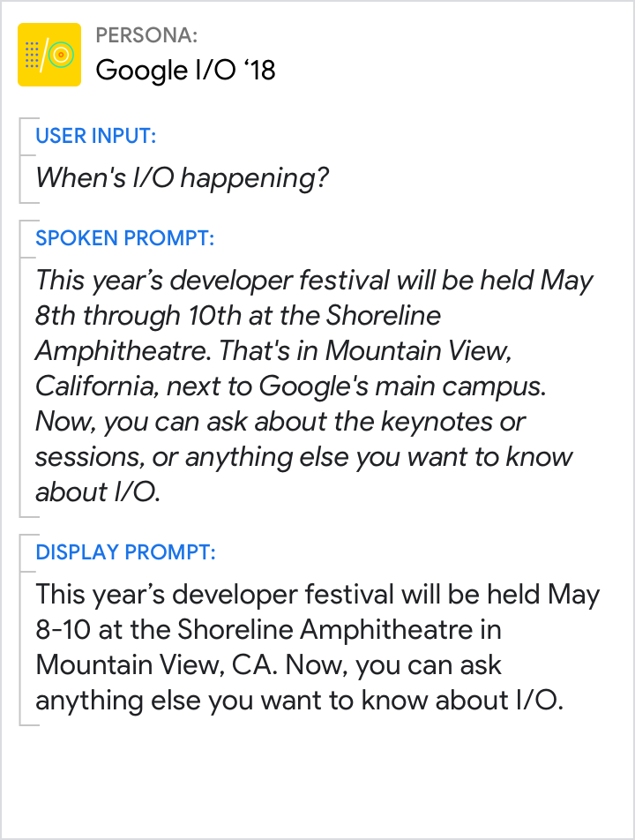This screenshot has height=840, width=635.
Task: Click the yellow Google I/O persona icon
Action: (49, 55)
